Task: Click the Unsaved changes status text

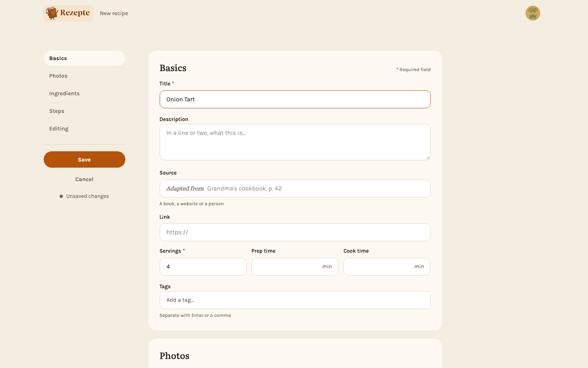Action: click(x=87, y=196)
